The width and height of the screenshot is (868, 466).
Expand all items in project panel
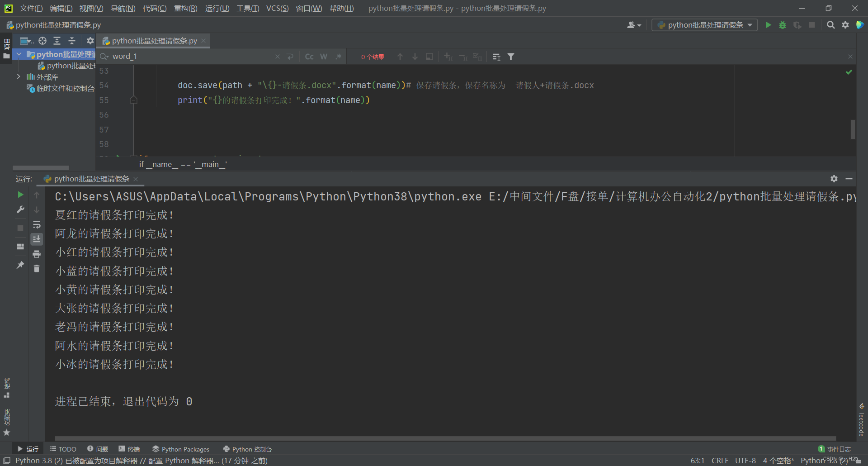(x=57, y=41)
